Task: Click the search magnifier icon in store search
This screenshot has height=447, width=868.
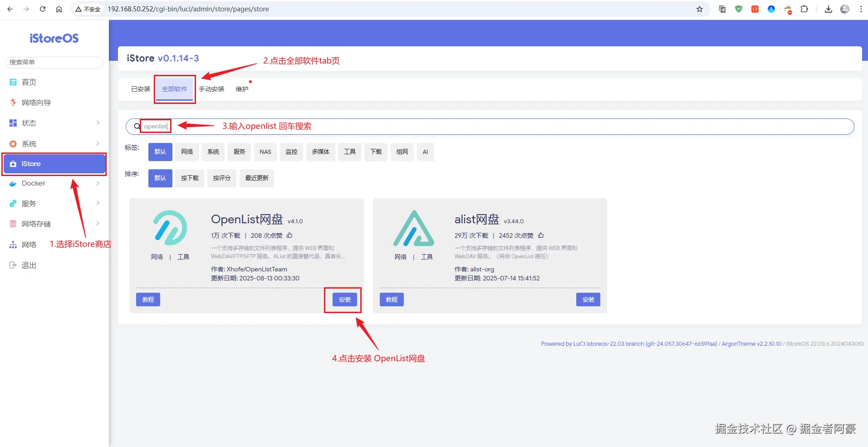Action: point(137,127)
